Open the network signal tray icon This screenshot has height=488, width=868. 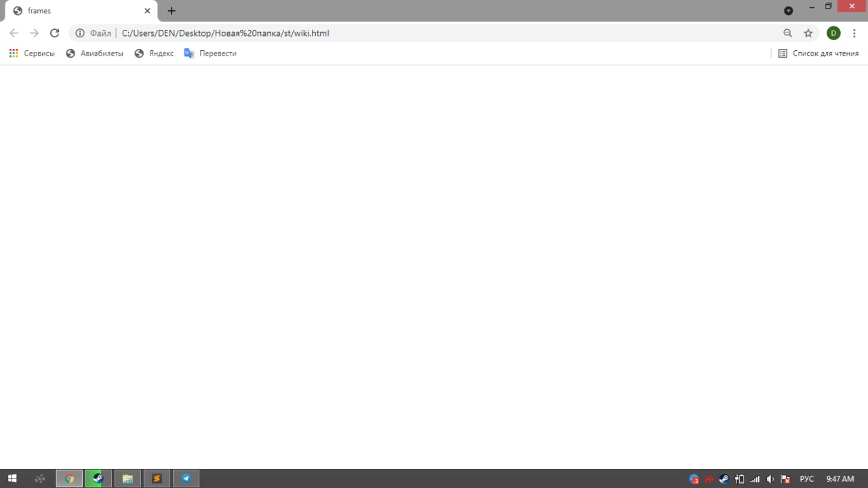[x=755, y=479]
